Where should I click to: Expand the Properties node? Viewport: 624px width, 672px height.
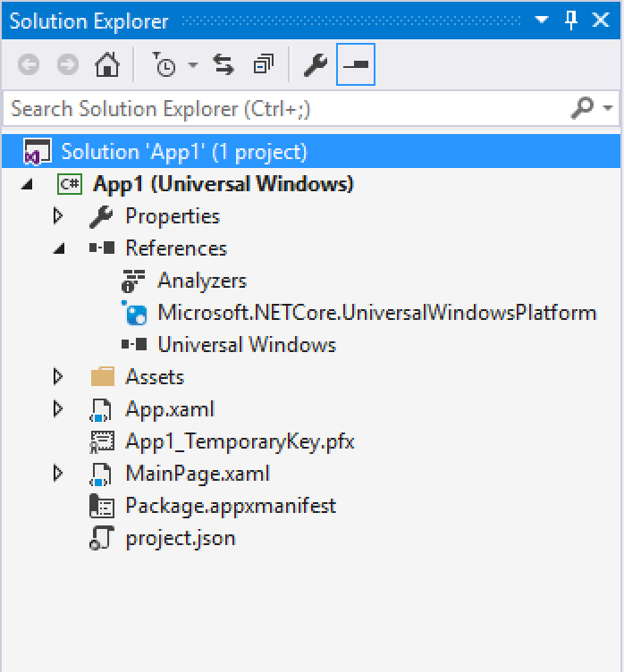pos(58,216)
